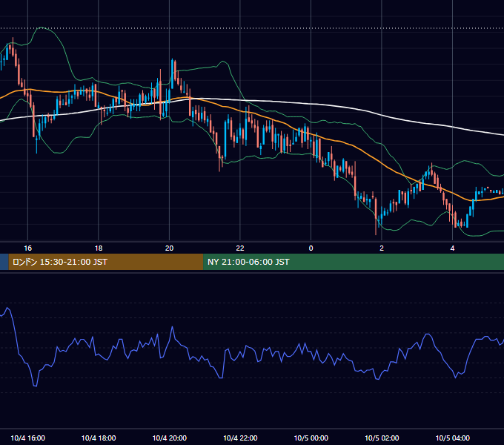
Task: Click the 10/4 20:00 time label
Action: 170,438
